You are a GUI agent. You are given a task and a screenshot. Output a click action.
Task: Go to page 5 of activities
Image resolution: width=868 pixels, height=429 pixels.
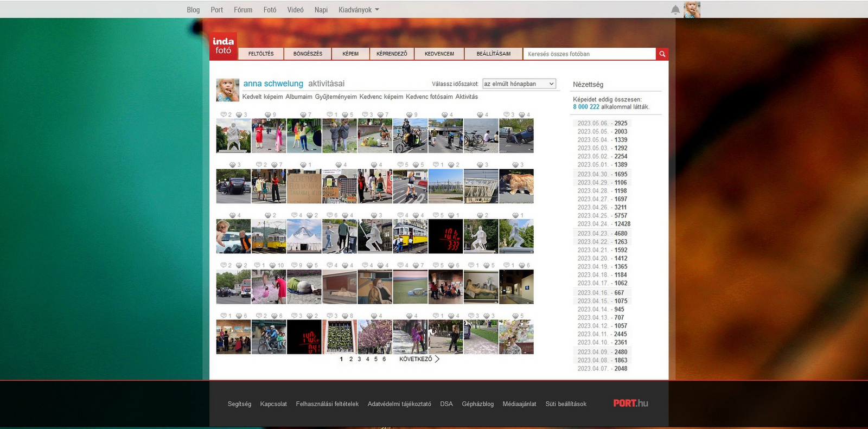pos(375,359)
